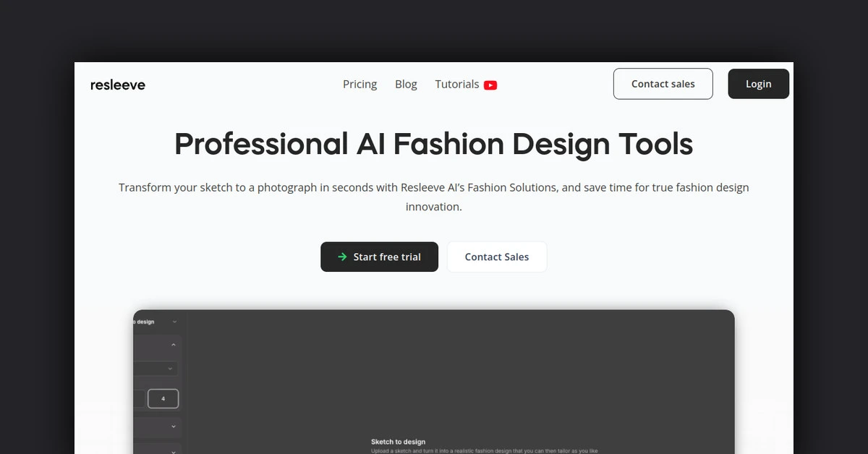This screenshot has height=454, width=868.
Task: Open the Tutorials link in the navbar
Action: click(x=456, y=84)
